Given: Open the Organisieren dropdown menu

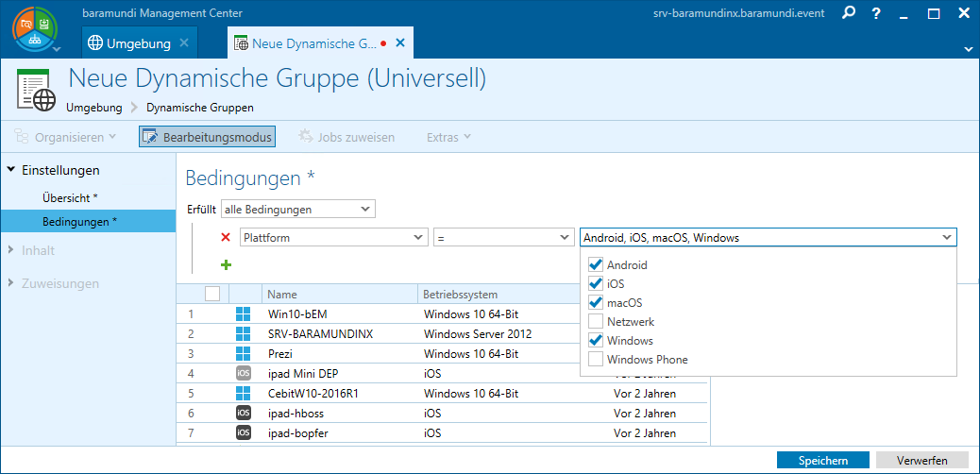Looking at the screenshot, I should tap(66, 136).
